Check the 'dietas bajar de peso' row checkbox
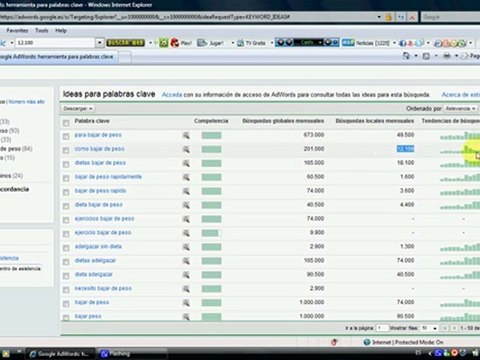Screen dimensions: 480x360 tap(66, 164)
